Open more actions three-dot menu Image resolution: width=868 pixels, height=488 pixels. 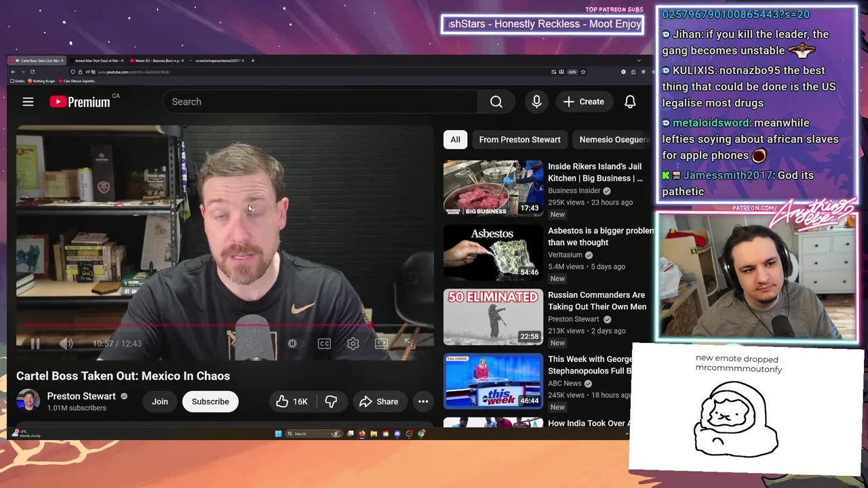tap(423, 402)
